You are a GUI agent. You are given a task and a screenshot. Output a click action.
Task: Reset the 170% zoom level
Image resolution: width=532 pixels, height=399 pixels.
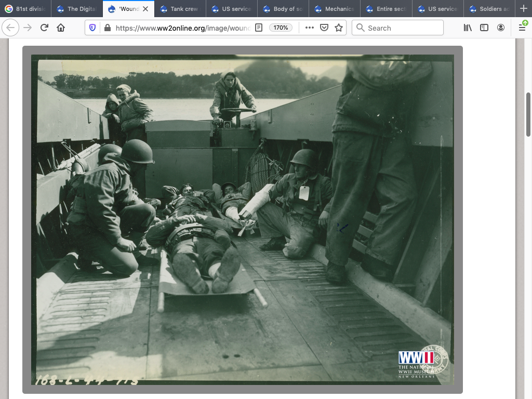tap(281, 28)
